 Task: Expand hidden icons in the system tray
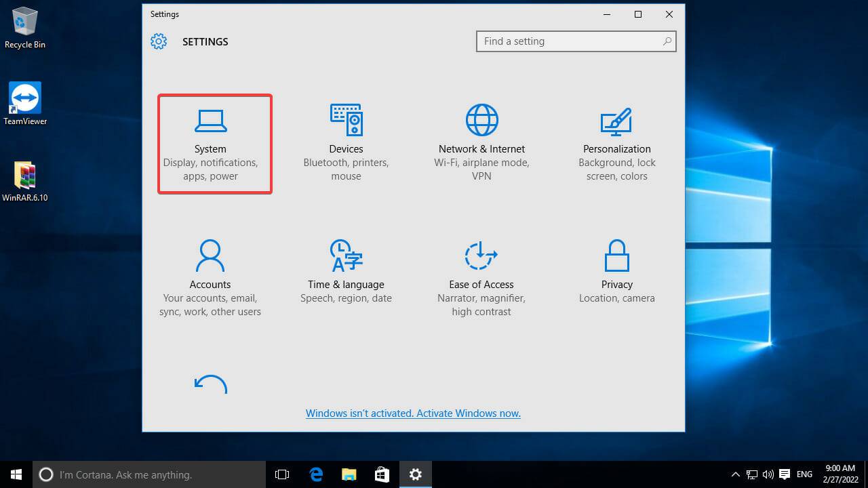pos(735,474)
